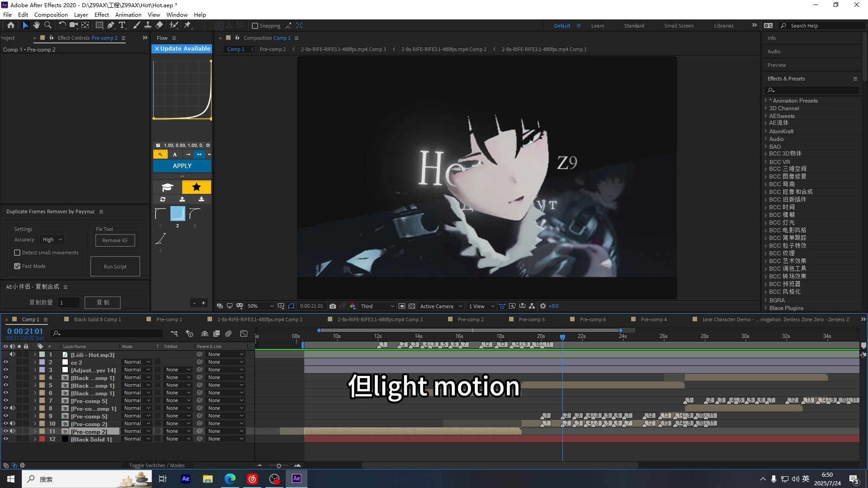
Task: Click the timeline zoom slider handle
Action: tap(279, 465)
